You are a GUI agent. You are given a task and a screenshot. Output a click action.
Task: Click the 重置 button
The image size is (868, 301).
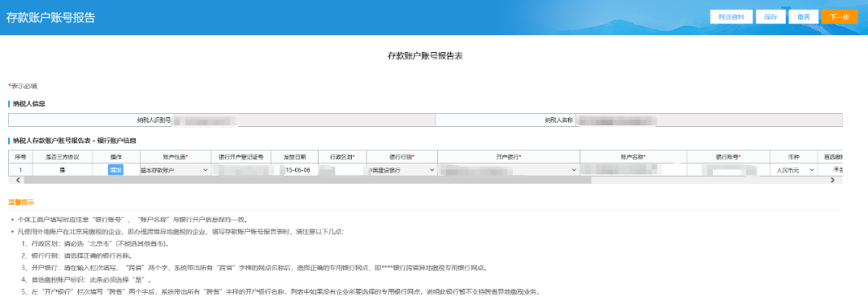(x=804, y=17)
